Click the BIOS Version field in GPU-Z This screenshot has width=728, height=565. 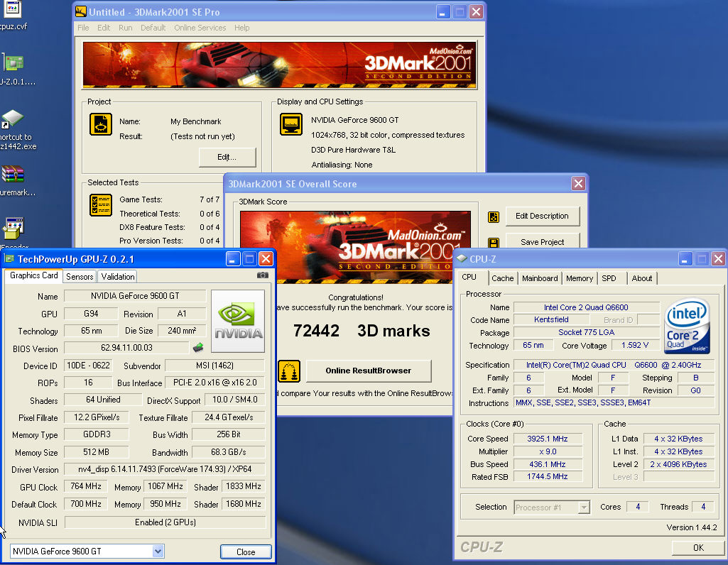126,348
